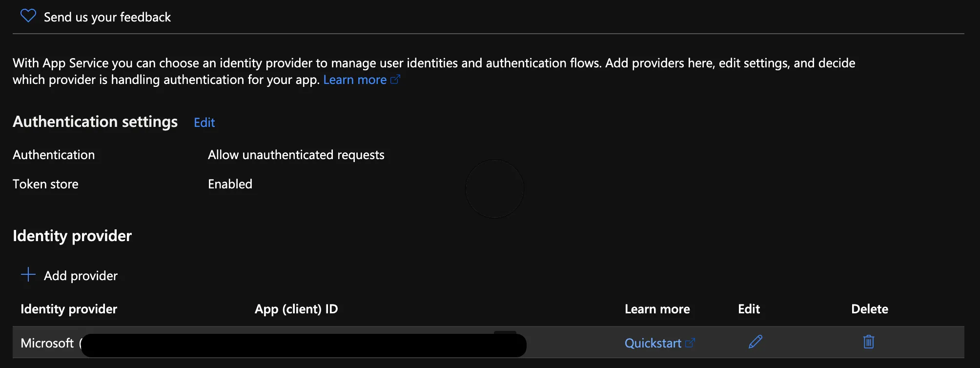Click the trash delete icon for Microsoft provider
980x368 pixels.
pos(868,342)
